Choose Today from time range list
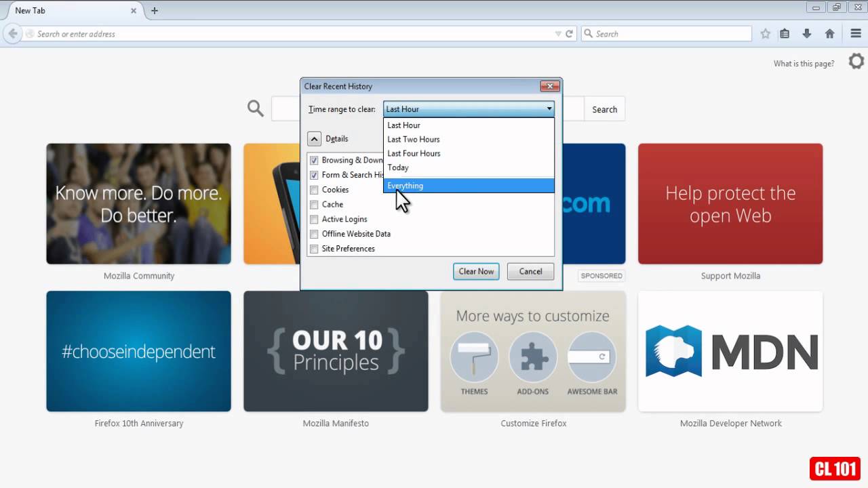 (x=469, y=167)
